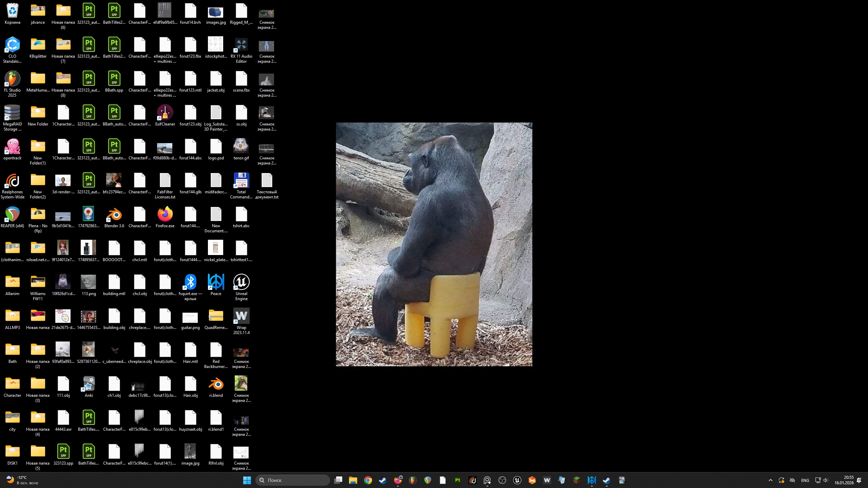Select the FL Studio 2025 desktop icon
The width and height of the screenshot is (868, 488).
tap(12, 82)
